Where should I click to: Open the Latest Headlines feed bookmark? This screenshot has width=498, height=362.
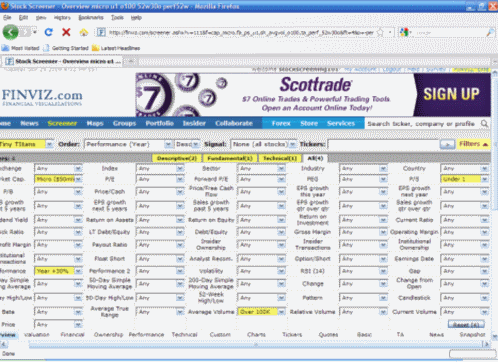pos(116,48)
